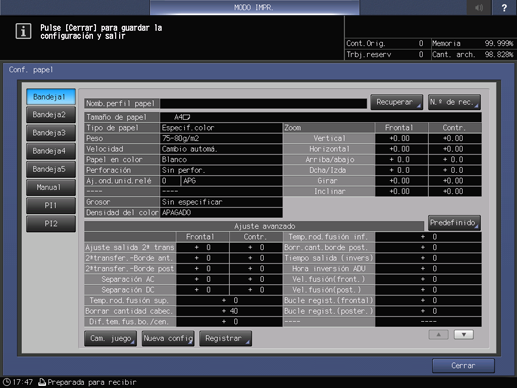Click Borrar cantidad cabec. +40 value
The image size is (517, 388).
[x=229, y=311]
